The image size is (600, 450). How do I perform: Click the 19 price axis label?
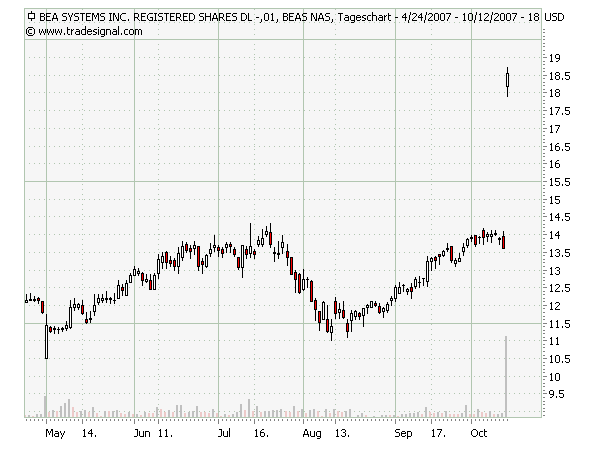554,58
